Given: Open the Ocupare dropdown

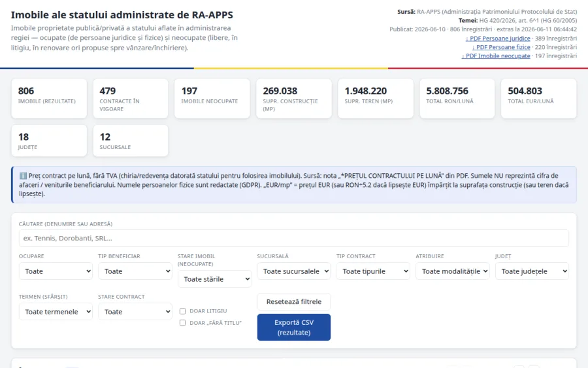Looking at the screenshot, I should 56,271.
